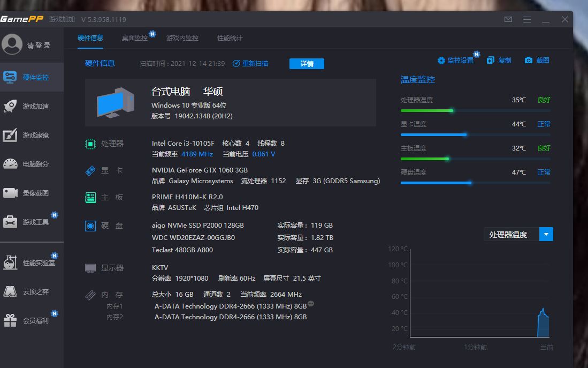This screenshot has height=368, width=588.
Task: Click the 主板温度 green progress bar
Action: [424, 159]
